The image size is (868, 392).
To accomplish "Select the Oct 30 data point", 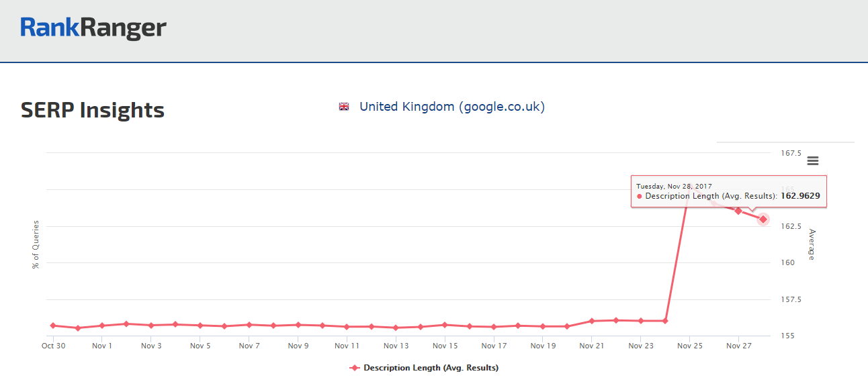I will 52,326.
